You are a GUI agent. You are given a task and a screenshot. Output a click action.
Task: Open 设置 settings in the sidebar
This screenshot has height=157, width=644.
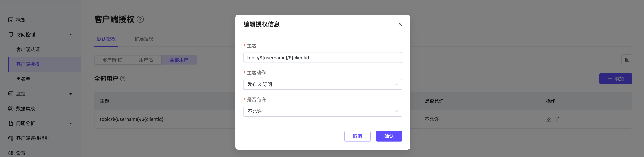coord(21,153)
